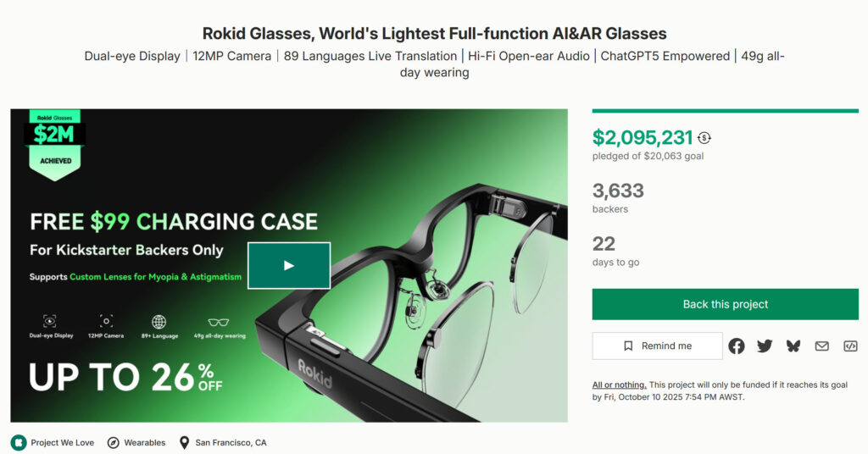Click the Project We Love label
The width and height of the screenshot is (868, 454).
[x=63, y=442]
